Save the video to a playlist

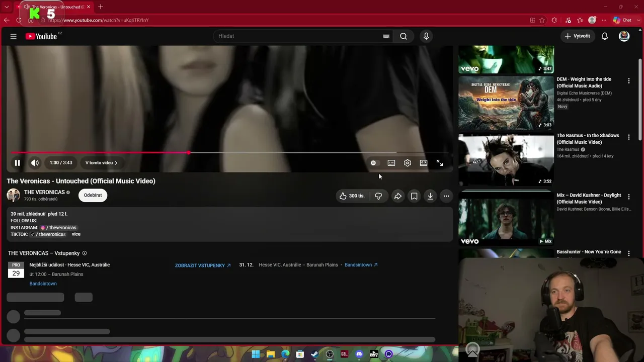pyautogui.click(x=414, y=196)
